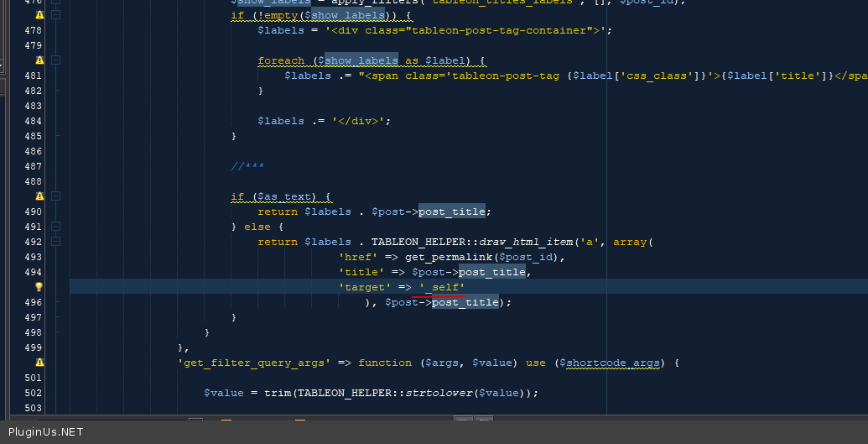Collapse the if (!empty($show_labels)) code block
868x444 pixels.
coord(55,15)
